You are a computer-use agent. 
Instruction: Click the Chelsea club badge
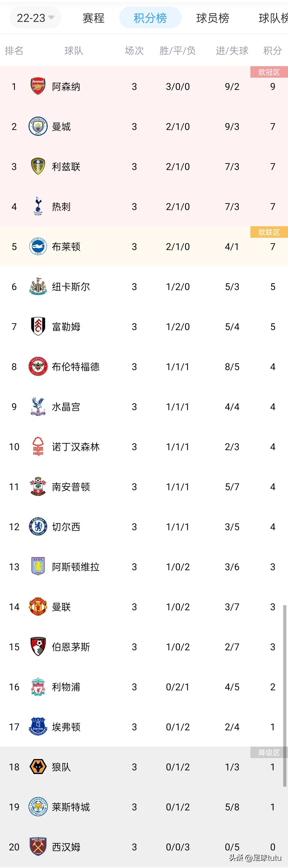click(x=38, y=527)
